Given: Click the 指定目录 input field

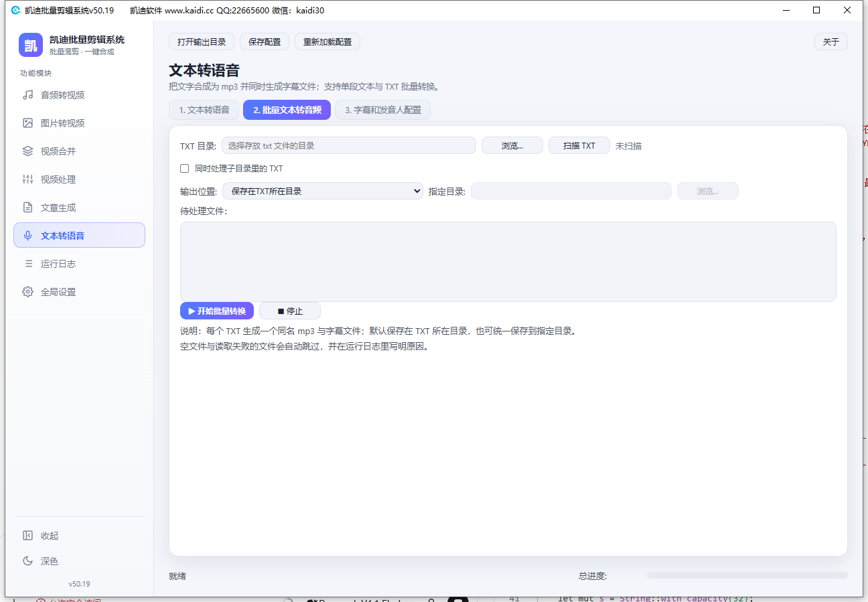Looking at the screenshot, I should 571,192.
